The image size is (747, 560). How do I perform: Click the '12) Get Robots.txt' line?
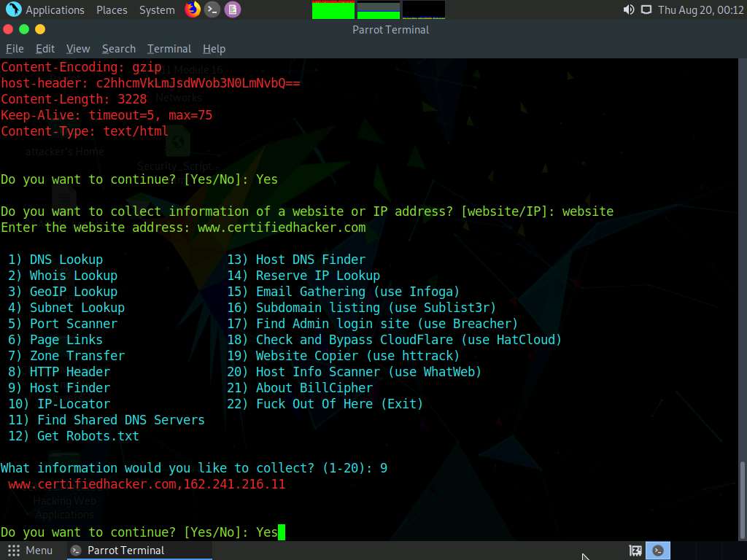coord(74,436)
